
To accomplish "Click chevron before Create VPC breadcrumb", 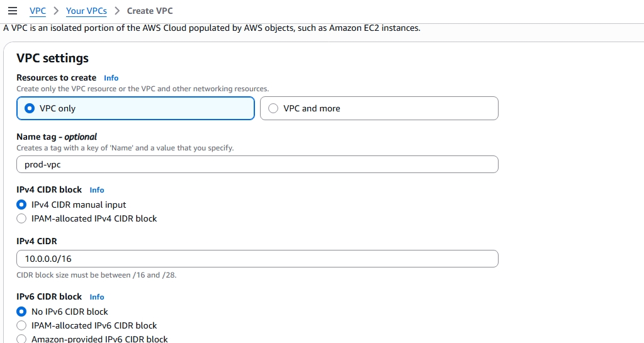I will coord(117,11).
